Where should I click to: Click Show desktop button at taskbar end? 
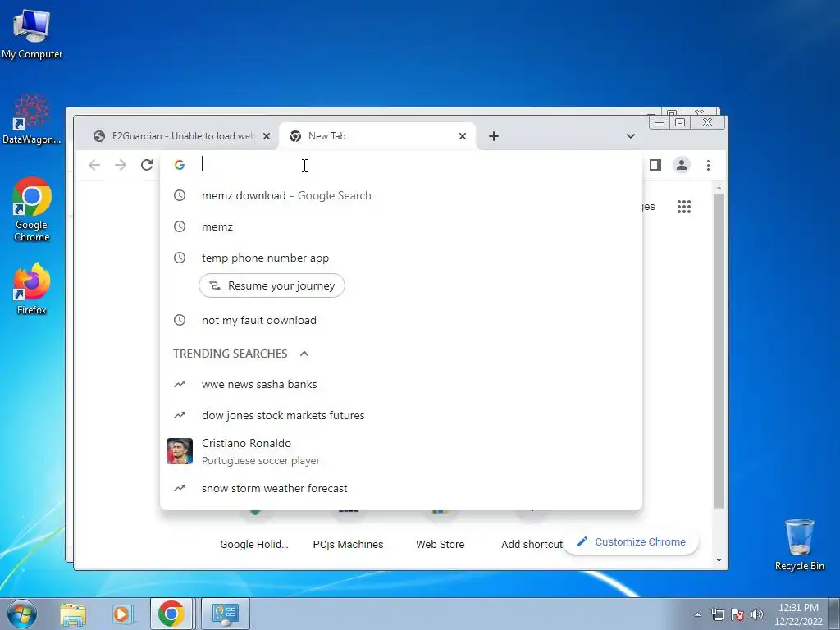pos(834,614)
